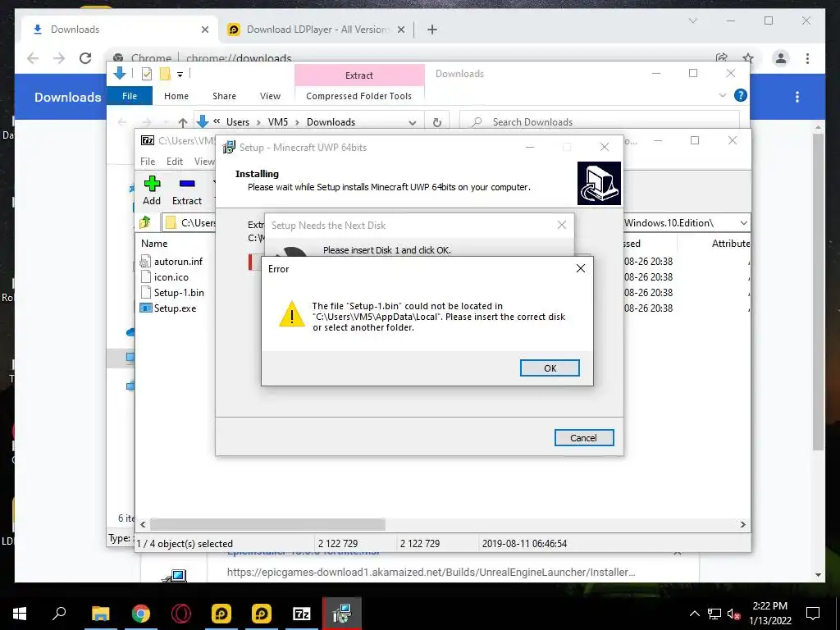Open the Windows Start menu

(x=20, y=614)
